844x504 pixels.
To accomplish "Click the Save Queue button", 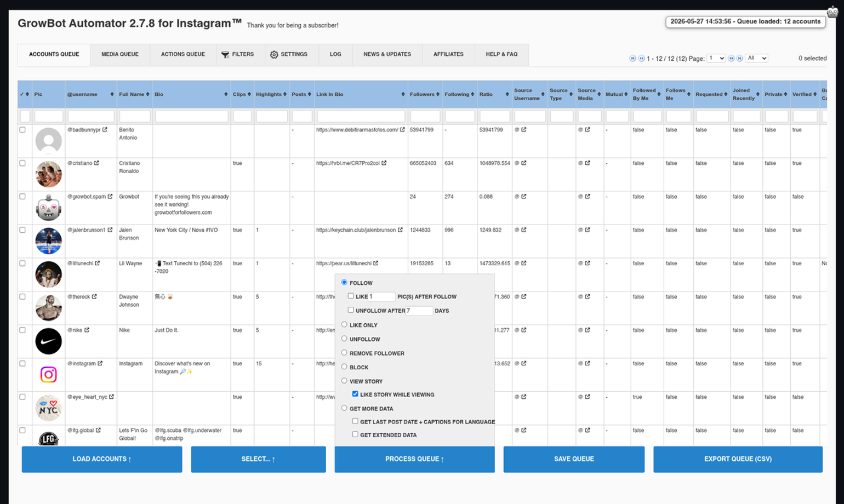I will coord(574,459).
